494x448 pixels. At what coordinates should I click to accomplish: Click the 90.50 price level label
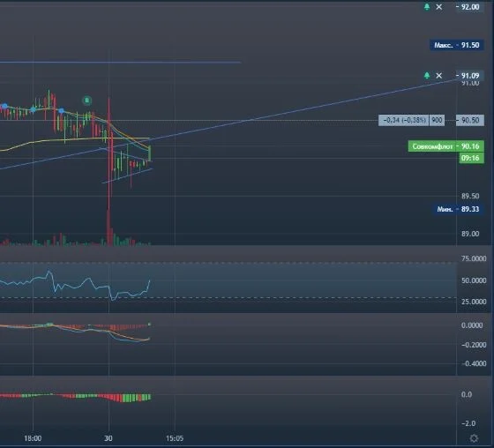tap(470, 120)
